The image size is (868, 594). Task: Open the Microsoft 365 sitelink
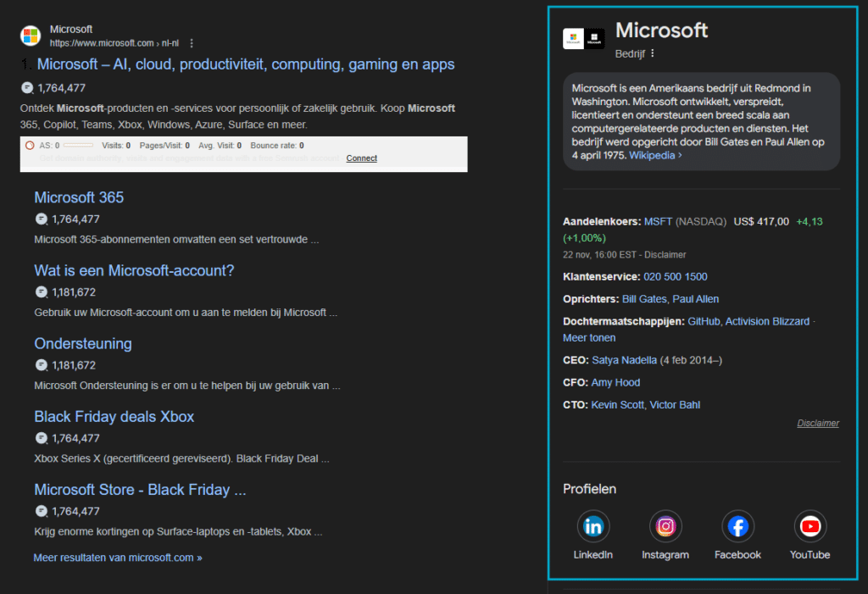[79, 197]
